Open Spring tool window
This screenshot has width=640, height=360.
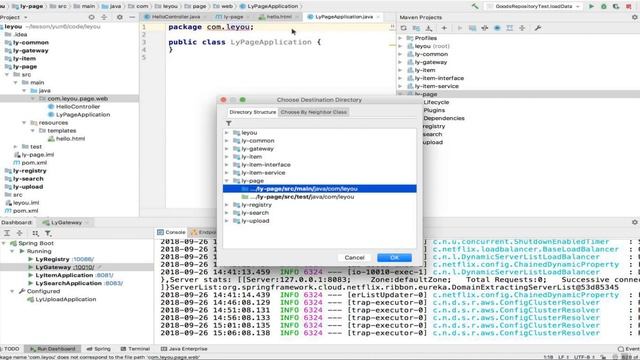pos(98,349)
